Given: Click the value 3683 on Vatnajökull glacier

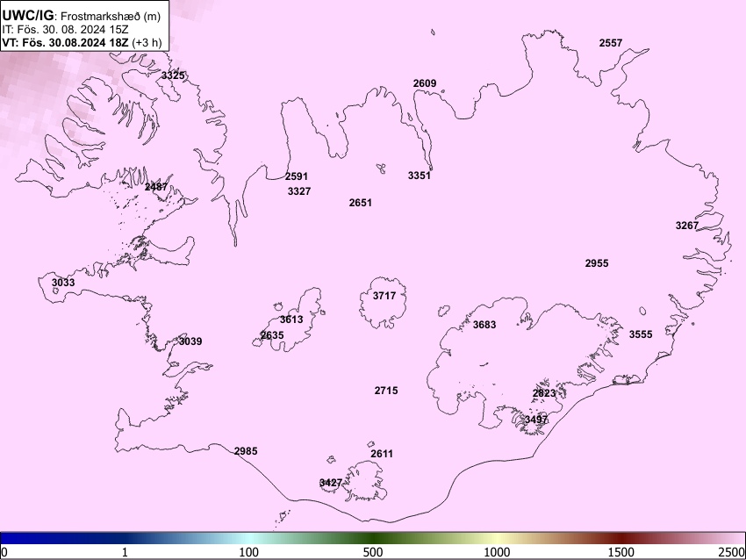Looking at the screenshot, I should pyautogui.click(x=484, y=325).
